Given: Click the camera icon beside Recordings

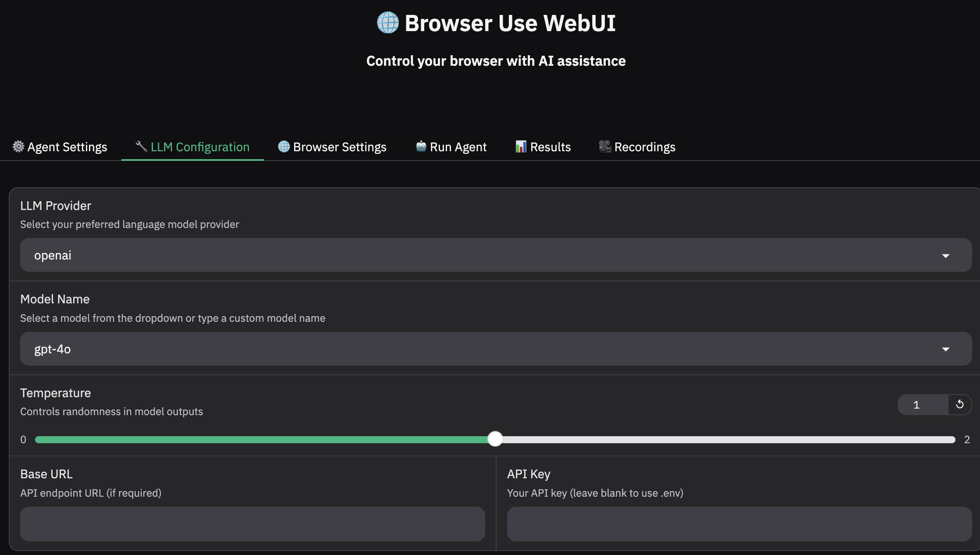Looking at the screenshot, I should point(605,146).
